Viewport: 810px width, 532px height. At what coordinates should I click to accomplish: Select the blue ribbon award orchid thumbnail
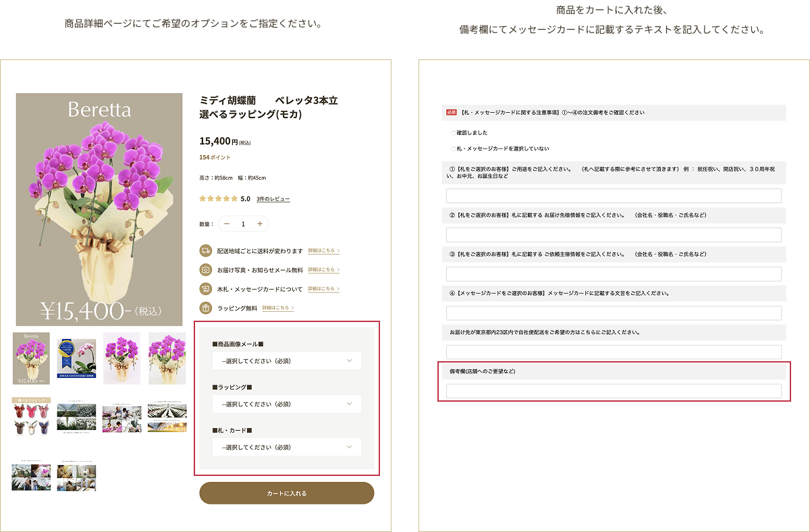pos(76,358)
